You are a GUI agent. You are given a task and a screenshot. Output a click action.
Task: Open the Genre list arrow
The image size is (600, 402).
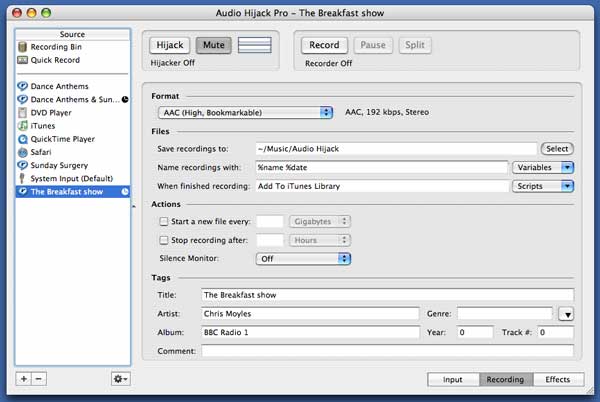pos(566,314)
